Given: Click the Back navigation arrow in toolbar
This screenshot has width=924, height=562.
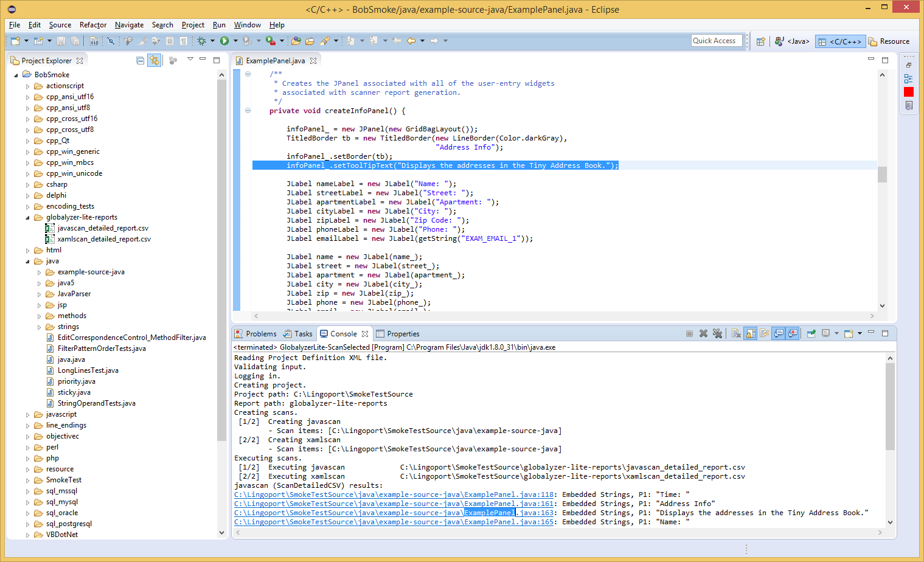Looking at the screenshot, I should coord(411,41).
